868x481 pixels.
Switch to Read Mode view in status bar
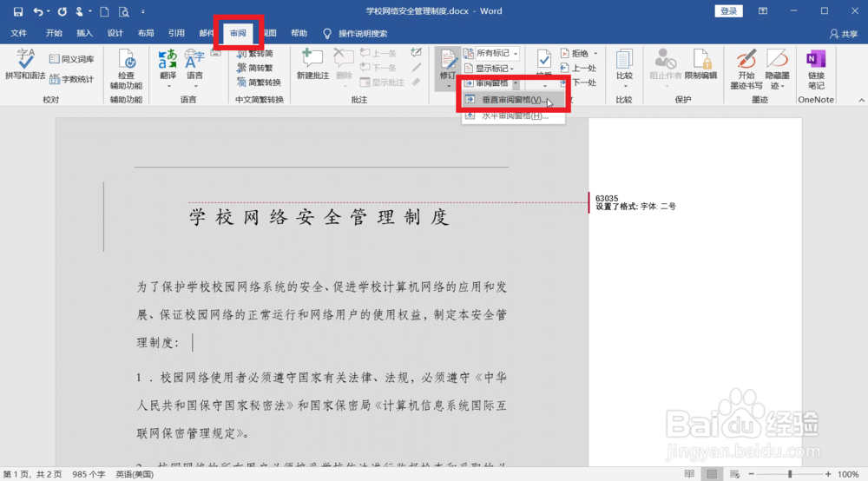tap(689, 474)
